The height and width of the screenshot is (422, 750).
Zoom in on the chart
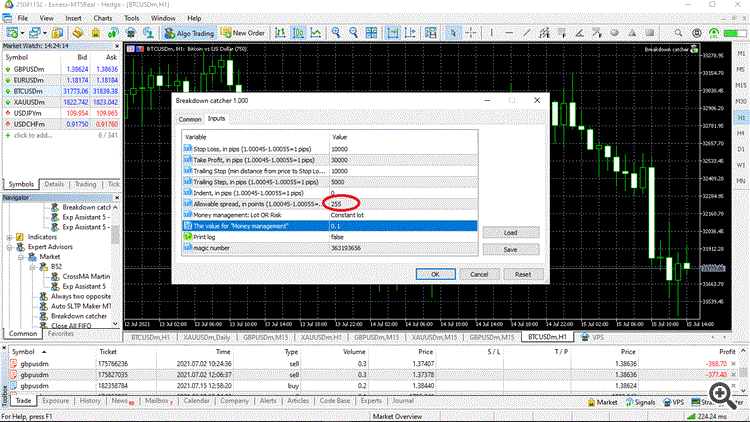coord(336,33)
